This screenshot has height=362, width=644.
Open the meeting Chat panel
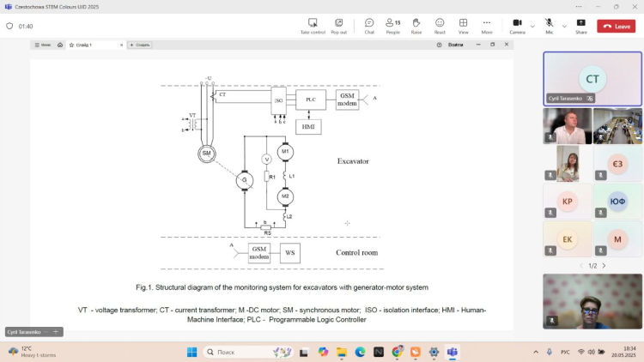point(369,26)
